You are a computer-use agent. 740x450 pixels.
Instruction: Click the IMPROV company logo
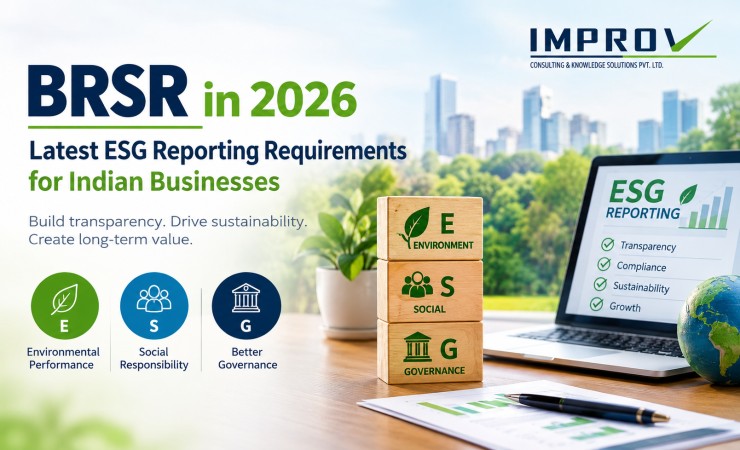tap(622, 45)
